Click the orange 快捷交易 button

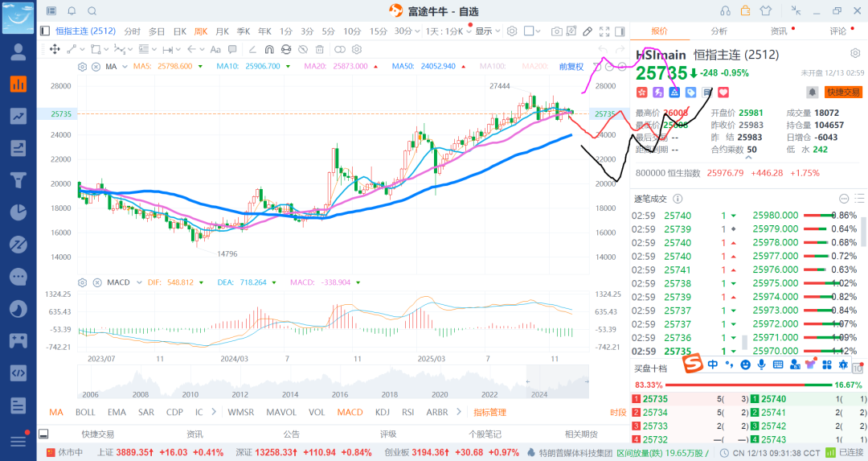pos(843,92)
